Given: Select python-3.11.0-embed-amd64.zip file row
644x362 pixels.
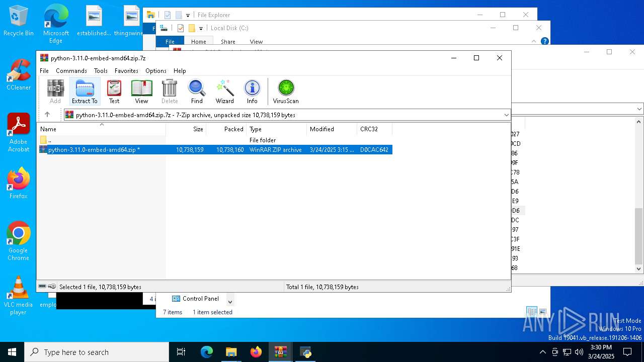Looking at the screenshot, I should pyautogui.click(x=215, y=150).
